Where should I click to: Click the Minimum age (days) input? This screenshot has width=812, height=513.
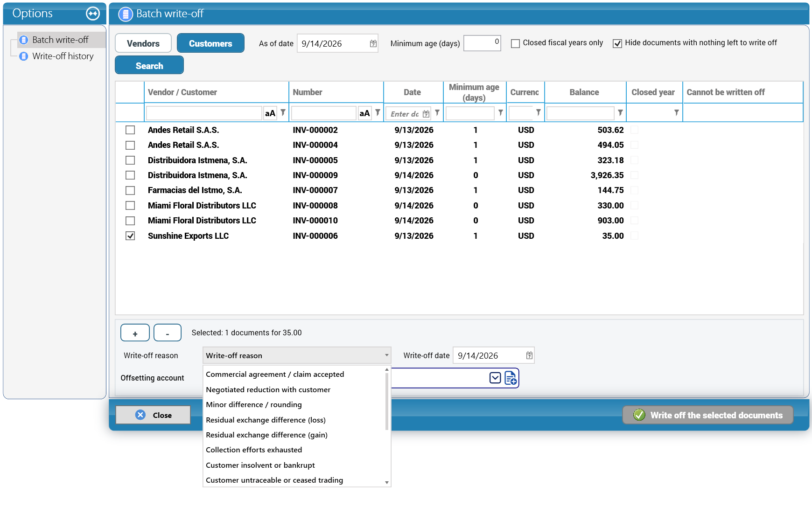[x=482, y=43]
